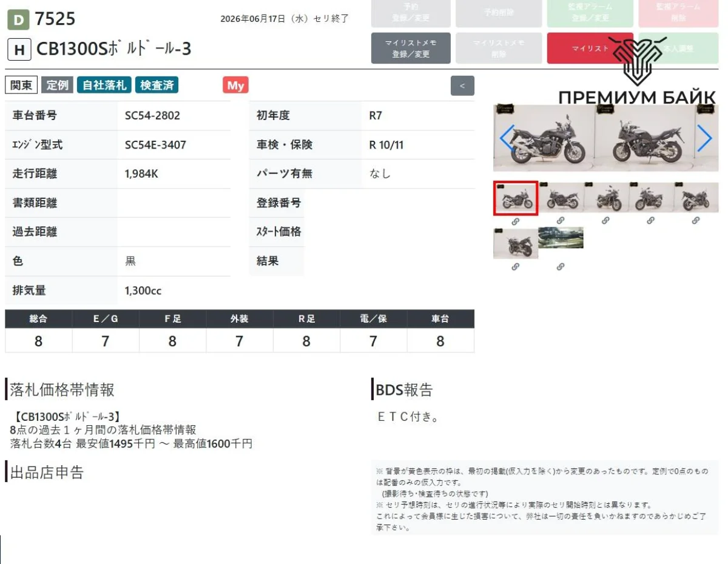Click the BDS報告 heading
The image size is (728, 564).
click(405, 389)
